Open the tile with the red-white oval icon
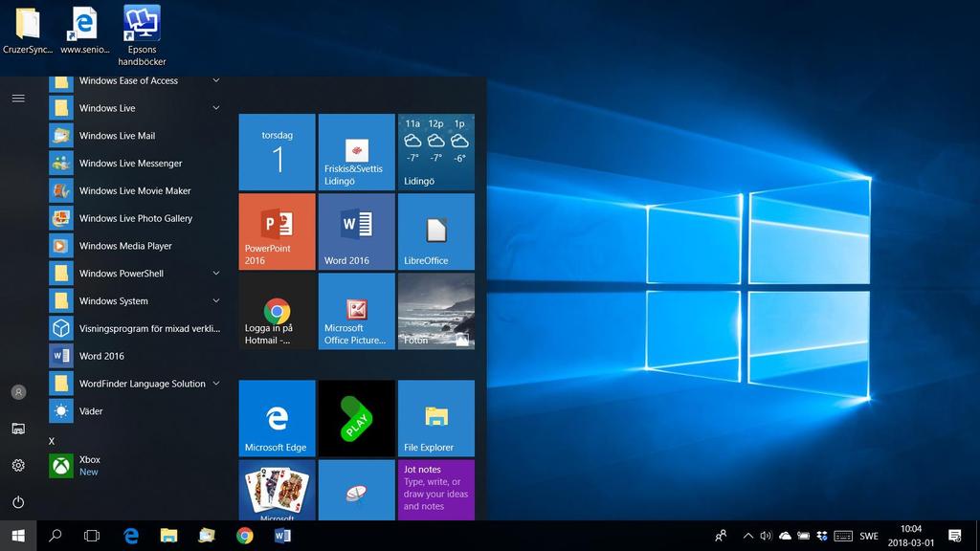This screenshot has width=980, height=551. click(356, 491)
